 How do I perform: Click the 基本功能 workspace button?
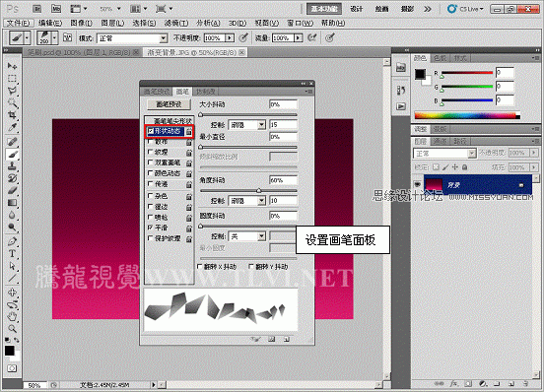[x=324, y=9]
